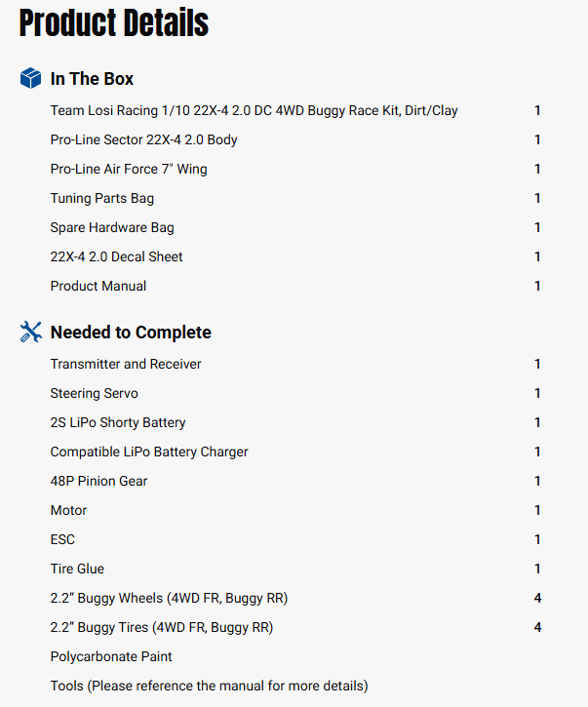Click the wrench and screwdriver tools icon

pos(30,333)
